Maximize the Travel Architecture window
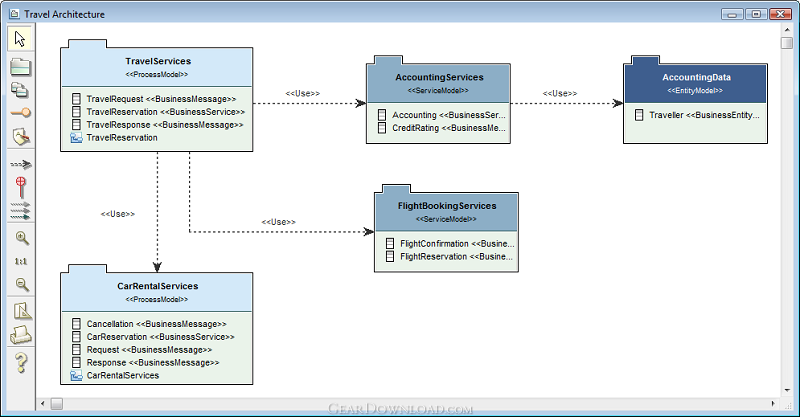This screenshot has height=417, width=800. click(x=756, y=14)
